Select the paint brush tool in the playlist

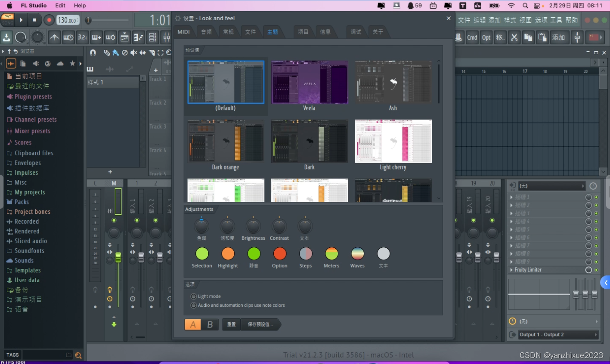[x=116, y=52]
